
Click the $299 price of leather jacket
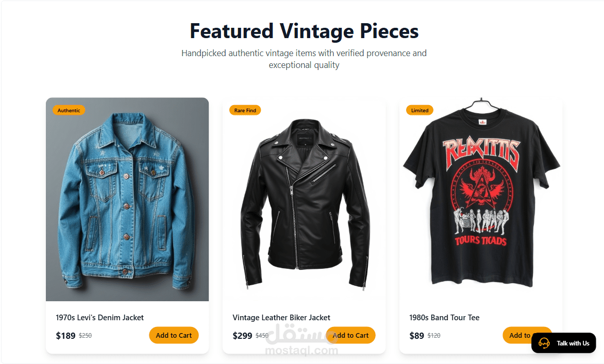(x=242, y=336)
